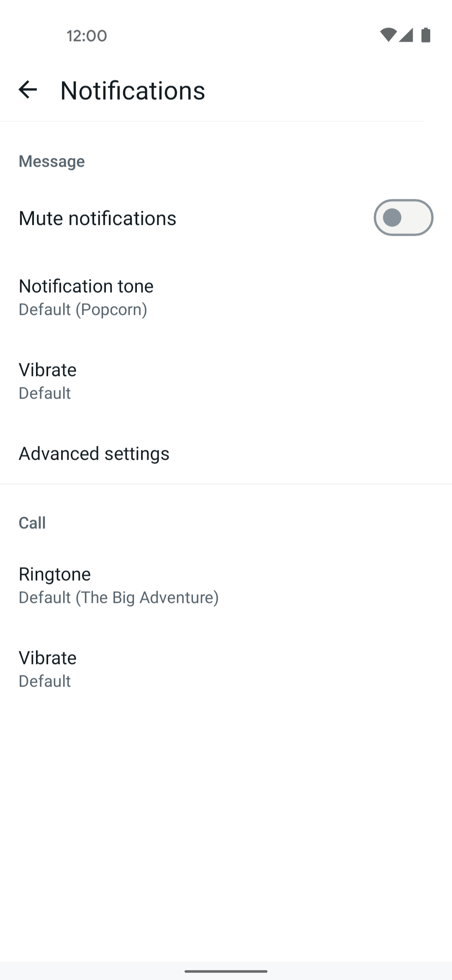452x980 pixels.
Task: Tap the Default (The Big Adventure) text
Action: 119,598
